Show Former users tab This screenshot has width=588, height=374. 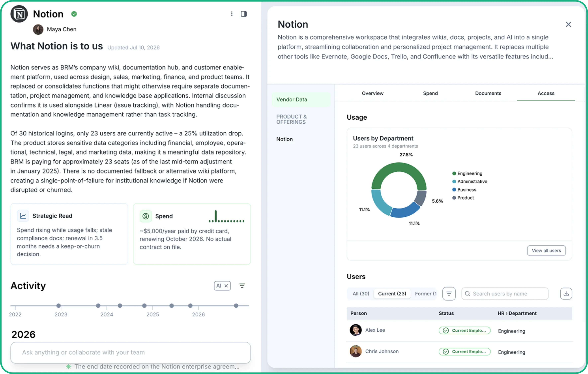[x=425, y=294]
